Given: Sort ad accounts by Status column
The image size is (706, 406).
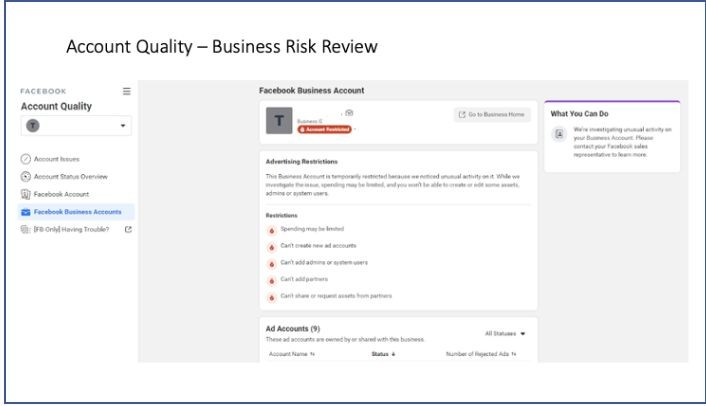Looking at the screenshot, I should (383, 354).
